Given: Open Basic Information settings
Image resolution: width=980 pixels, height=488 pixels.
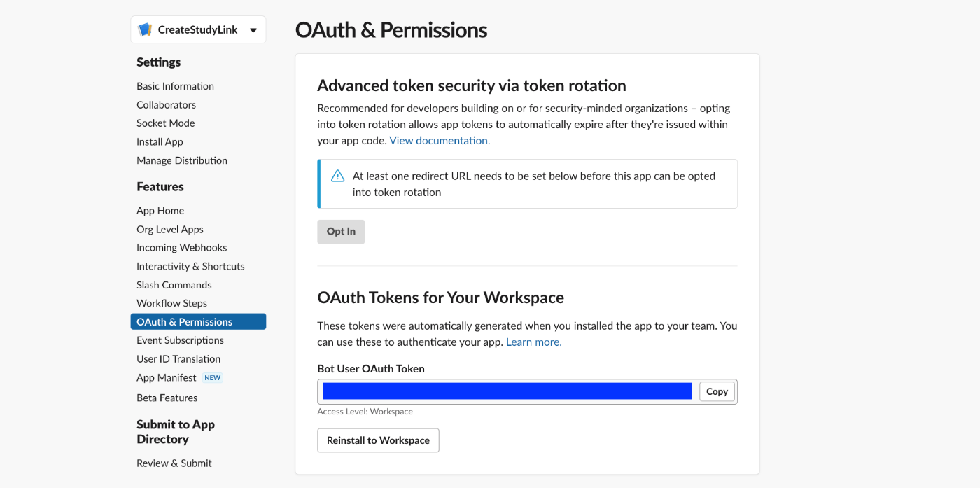Looking at the screenshot, I should (175, 86).
